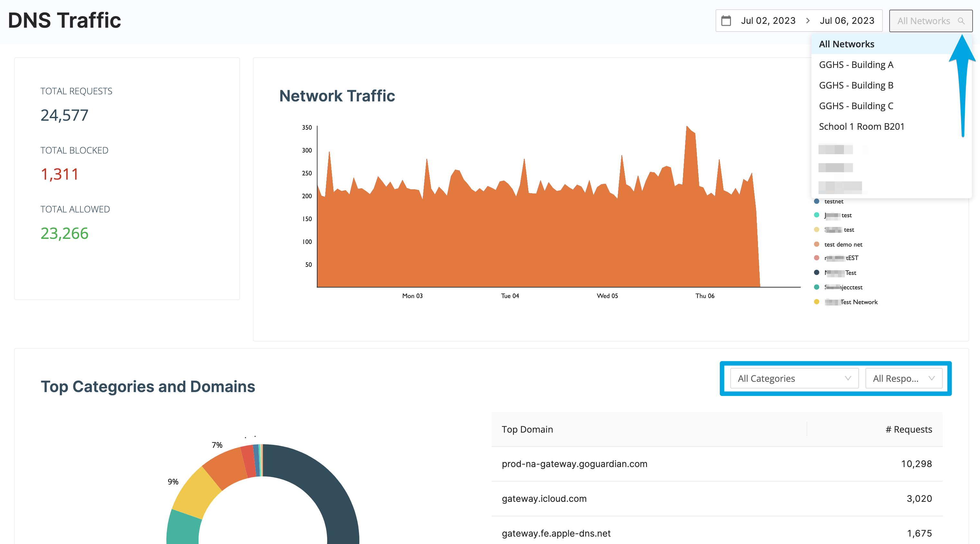Click the blue testnet legend dot
The width and height of the screenshot is (980, 544).
point(817,202)
